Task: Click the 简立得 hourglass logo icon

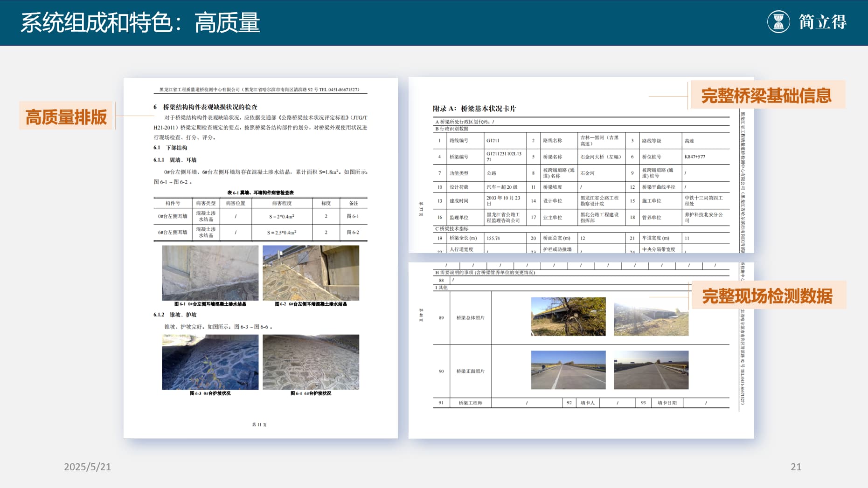Action: coord(778,22)
